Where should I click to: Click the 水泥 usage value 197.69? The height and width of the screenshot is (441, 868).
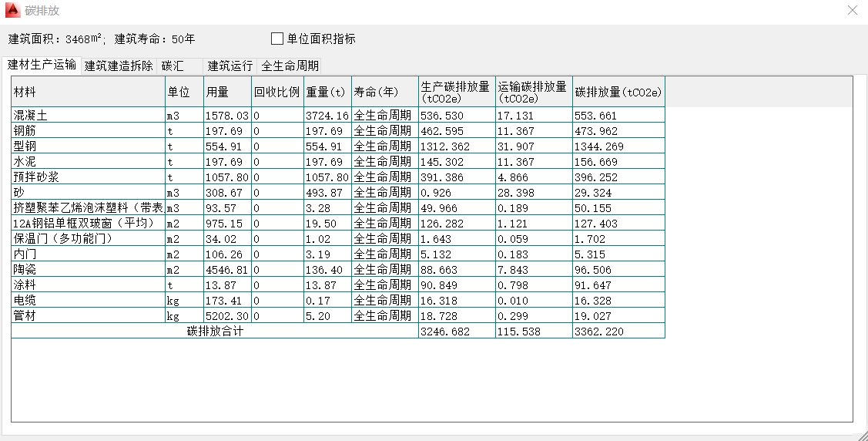(x=226, y=162)
